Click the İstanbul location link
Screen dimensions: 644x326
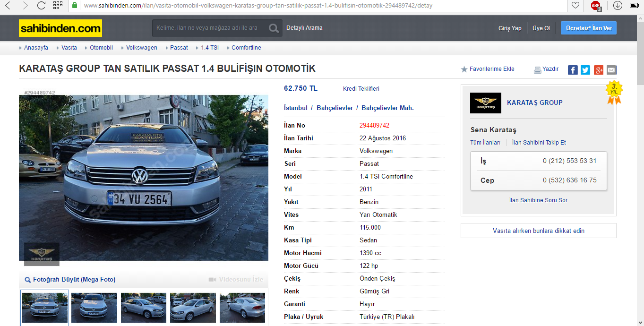(296, 108)
